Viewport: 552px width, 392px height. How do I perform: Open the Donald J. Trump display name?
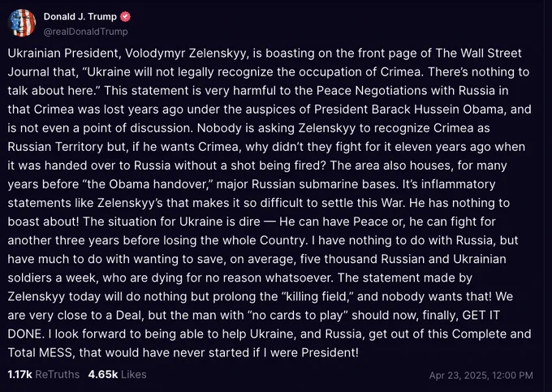80,16
